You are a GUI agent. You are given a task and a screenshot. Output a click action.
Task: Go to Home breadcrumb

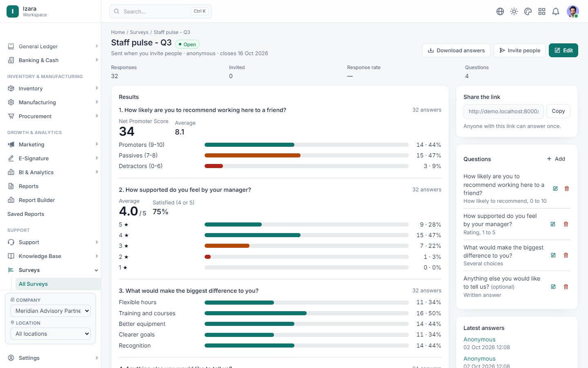click(118, 32)
